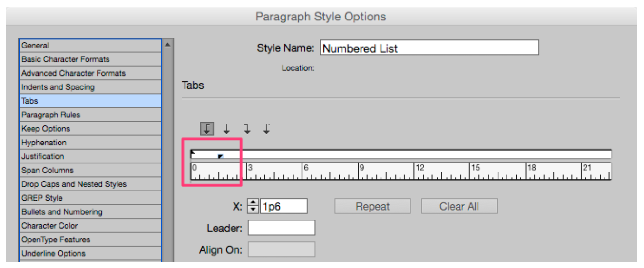The width and height of the screenshot is (644, 268).
Task: Select the GREP Style category
Action: pyautogui.click(x=90, y=198)
